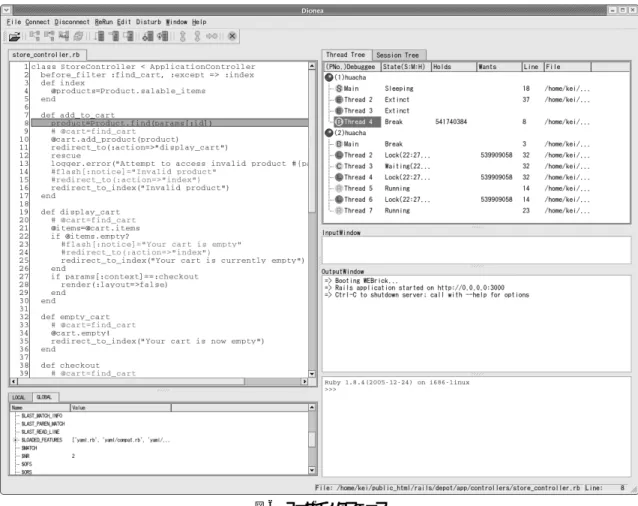Screen dimensions: 638x506
Task: Click the S status icon of Sleeping Main thread
Action: click(x=339, y=88)
